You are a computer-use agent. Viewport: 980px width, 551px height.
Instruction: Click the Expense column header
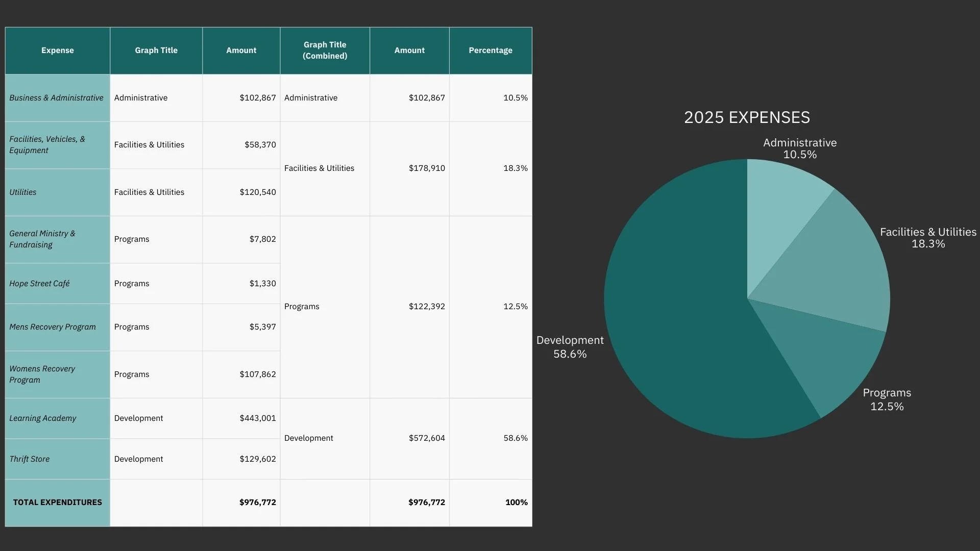pos(58,51)
